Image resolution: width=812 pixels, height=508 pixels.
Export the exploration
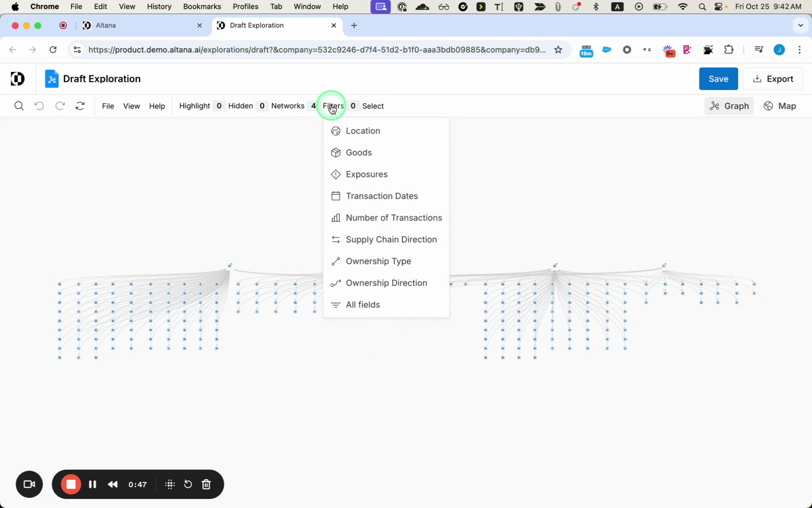tap(773, 79)
